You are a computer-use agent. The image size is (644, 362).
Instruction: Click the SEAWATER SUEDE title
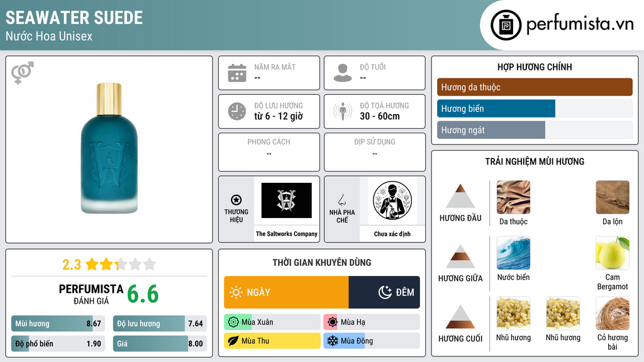[74, 18]
